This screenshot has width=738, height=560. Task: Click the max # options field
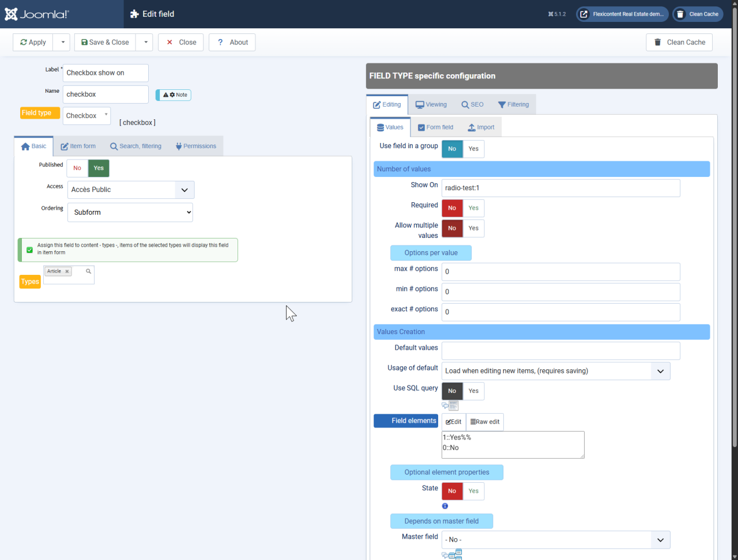561,272
